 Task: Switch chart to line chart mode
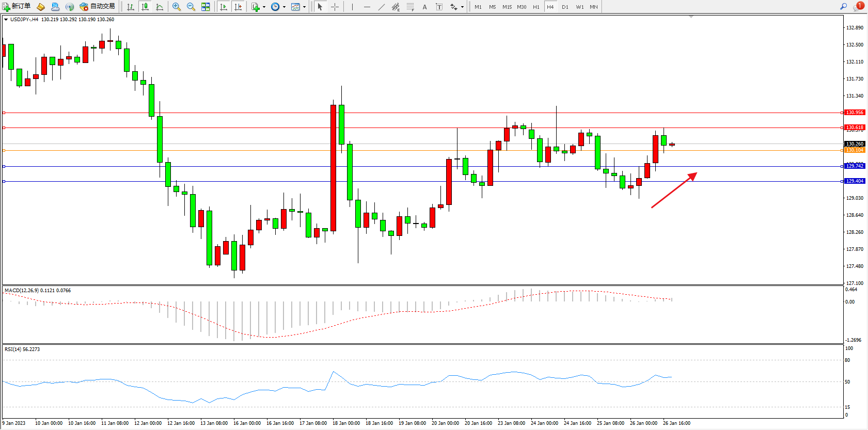[160, 7]
